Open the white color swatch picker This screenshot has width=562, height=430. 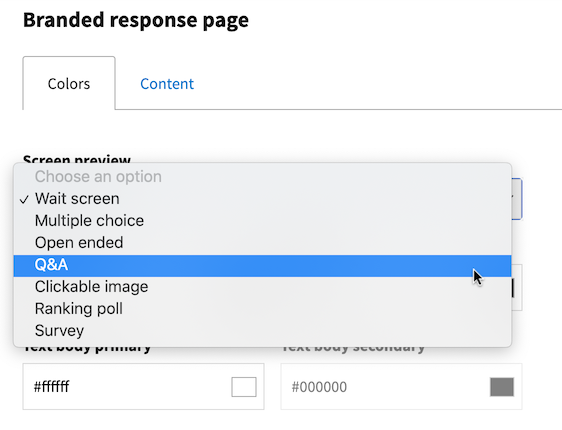tap(244, 387)
